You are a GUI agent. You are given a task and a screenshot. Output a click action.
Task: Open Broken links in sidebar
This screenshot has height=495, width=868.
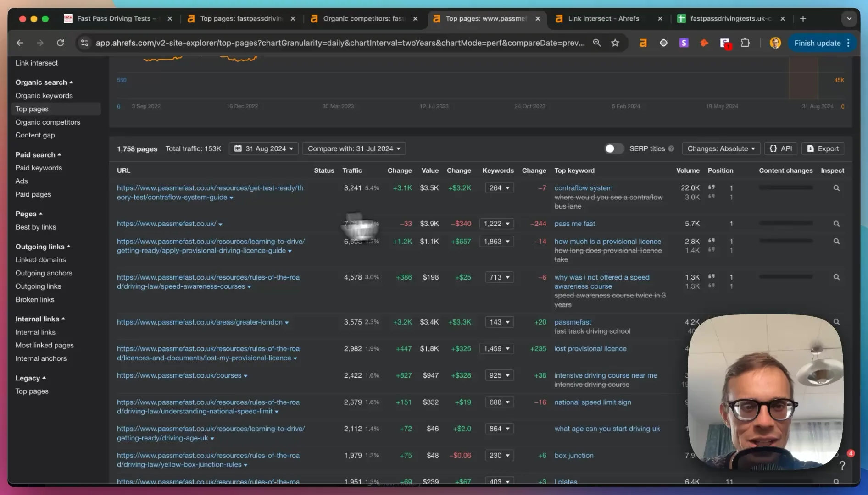(x=35, y=300)
